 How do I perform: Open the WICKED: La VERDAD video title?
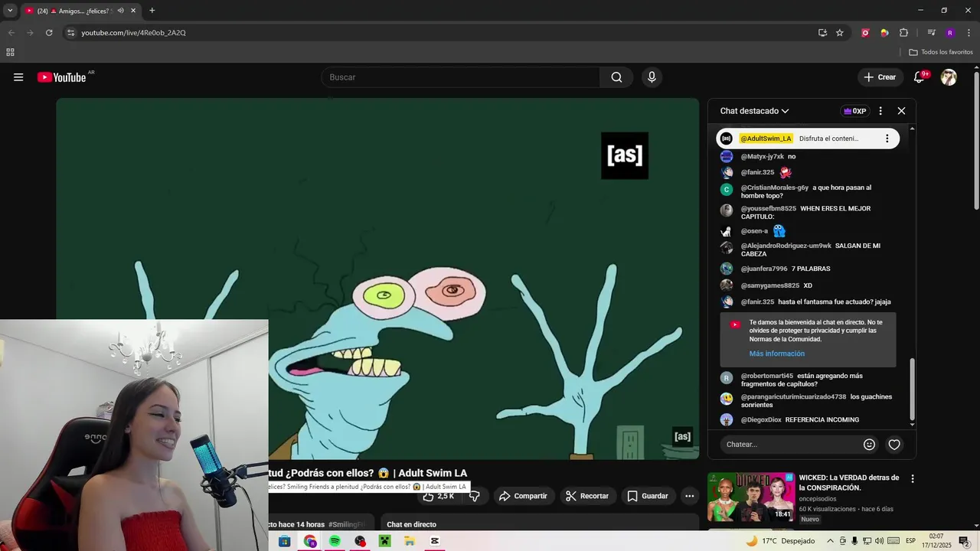(x=849, y=482)
